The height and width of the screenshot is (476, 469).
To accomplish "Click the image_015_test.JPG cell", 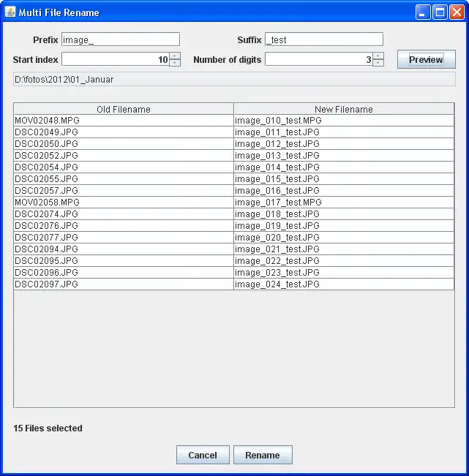I will [344, 179].
